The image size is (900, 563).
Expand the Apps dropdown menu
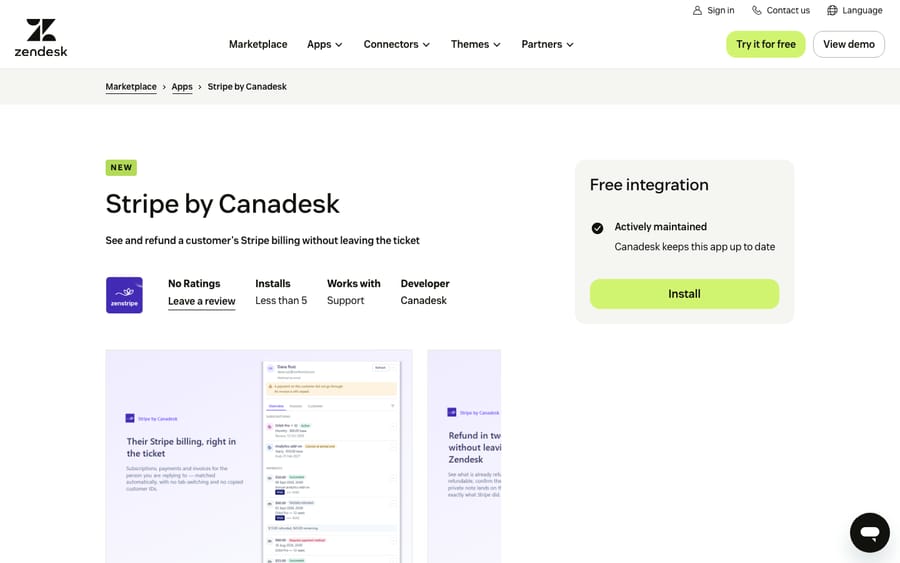[324, 44]
